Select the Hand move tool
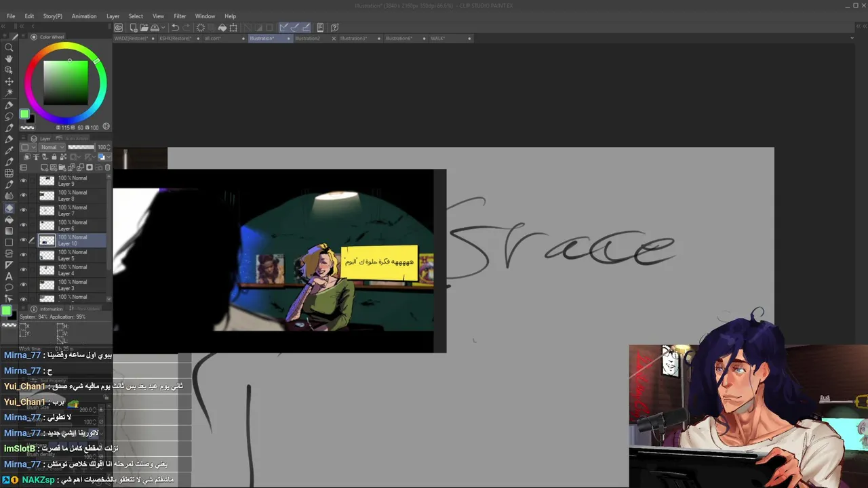Screen dimensions: 868x488 [x=9, y=58]
